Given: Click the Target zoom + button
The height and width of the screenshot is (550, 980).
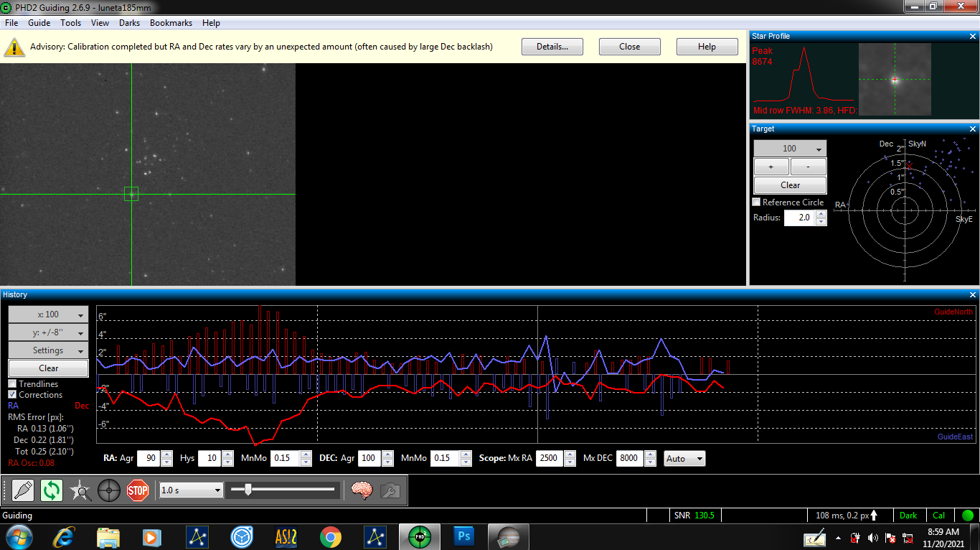Looking at the screenshot, I should click(x=771, y=167).
